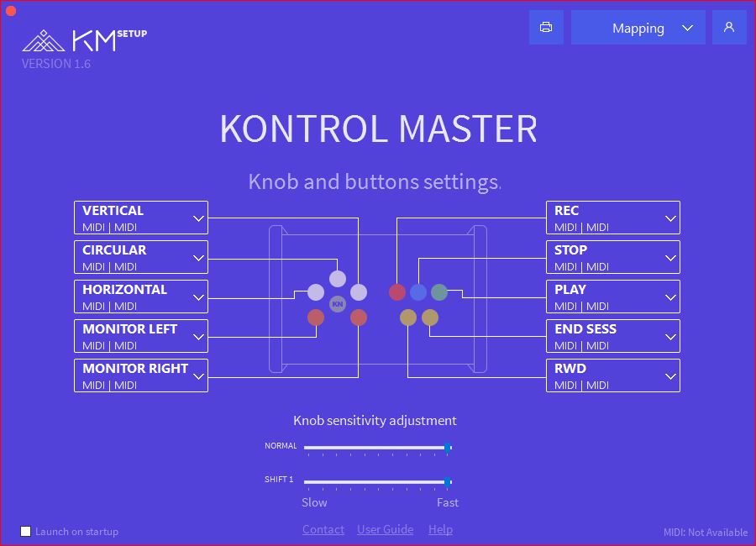Click the red dot in the window corner
Viewport: 756px width, 546px height.
pyautogui.click(x=11, y=11)
